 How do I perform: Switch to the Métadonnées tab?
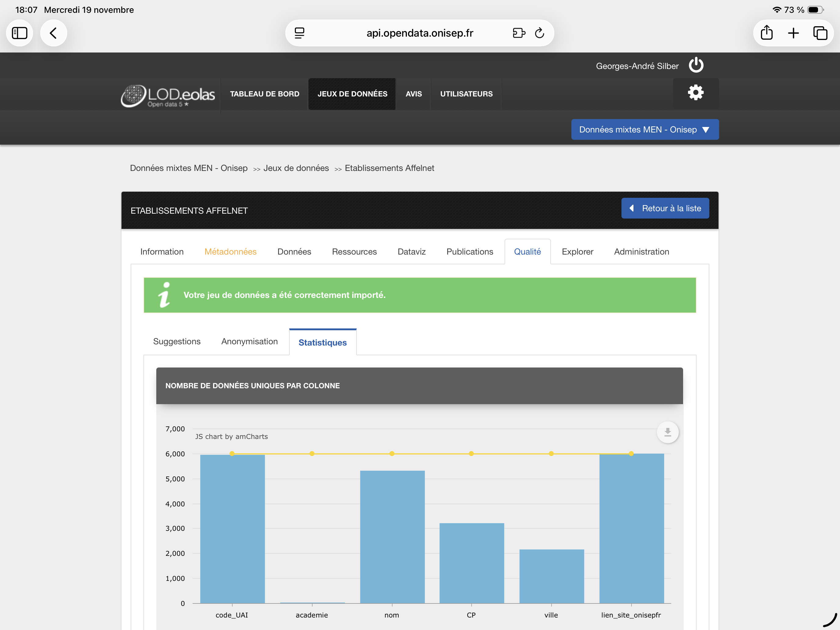tap(230, 252)
